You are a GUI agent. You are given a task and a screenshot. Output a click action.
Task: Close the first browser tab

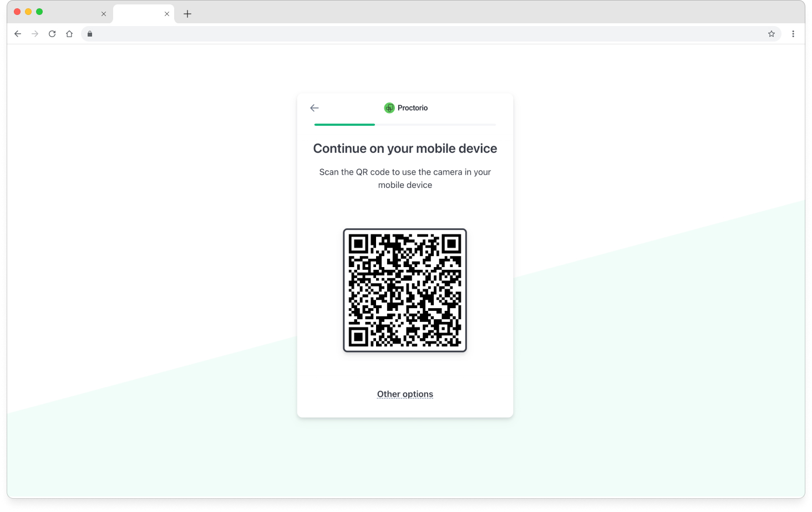coord(104,14)
